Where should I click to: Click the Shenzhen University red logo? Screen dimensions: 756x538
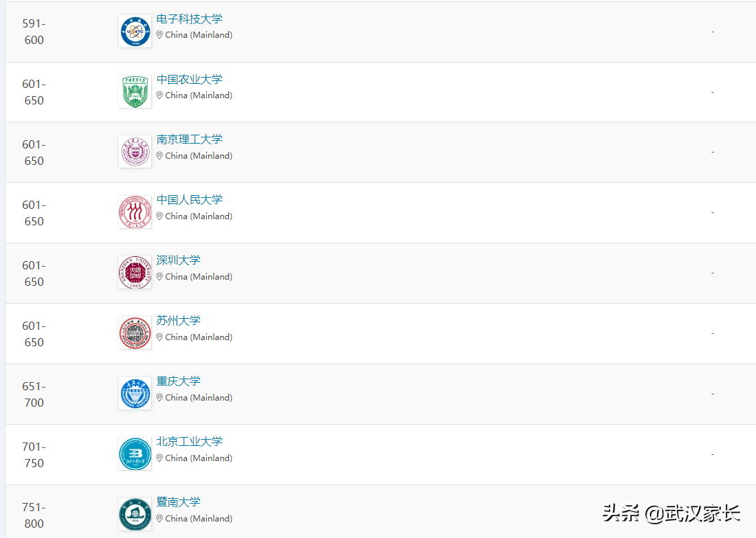click(x=135, y=272)
